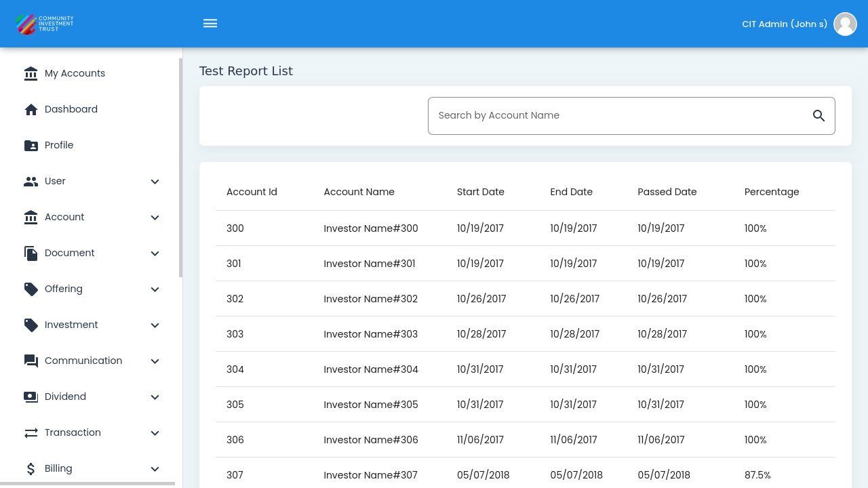Viewport: 868px width, 488px height.
Task: Expand the User menu chevron
Action: coord(155,182)
